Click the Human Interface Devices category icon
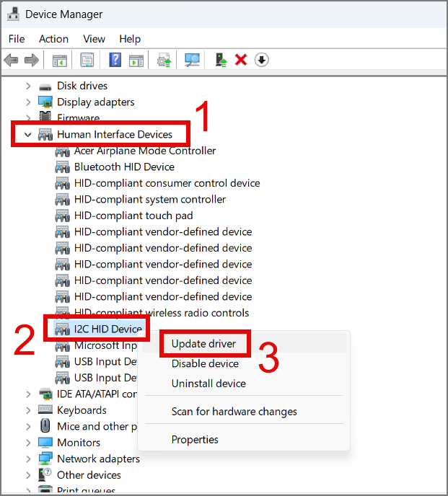448x496 pixels. (x=45, y=134)
